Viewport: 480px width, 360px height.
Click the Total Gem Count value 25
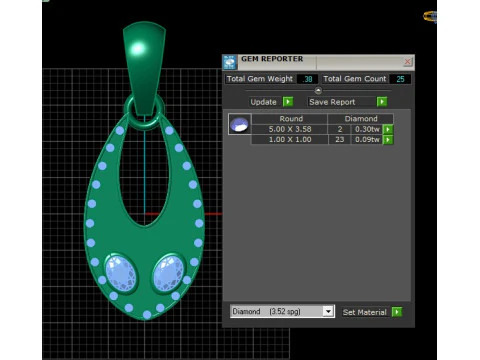pyautogui.click(x=400, y=79)
